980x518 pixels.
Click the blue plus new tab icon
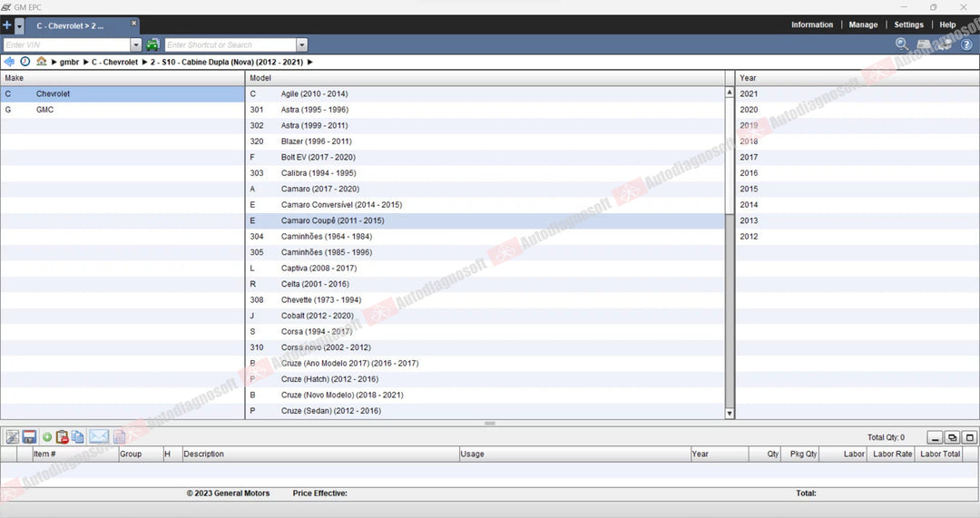pyautogui.click(x=7, y=25)
